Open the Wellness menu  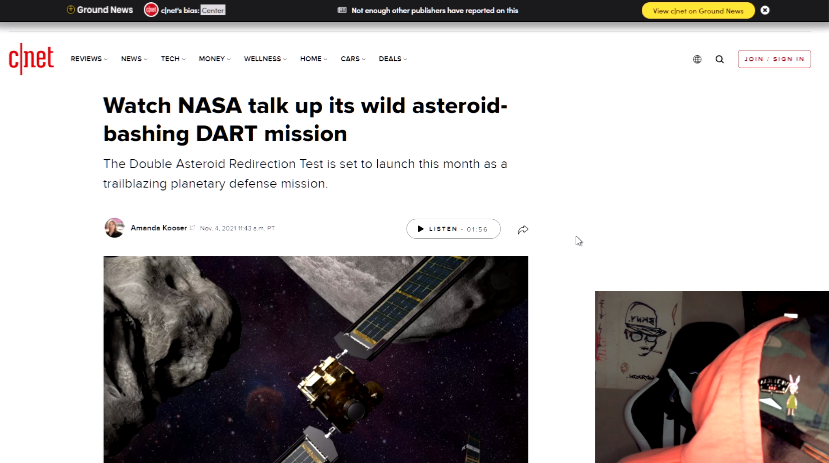(x=264, y=59)
